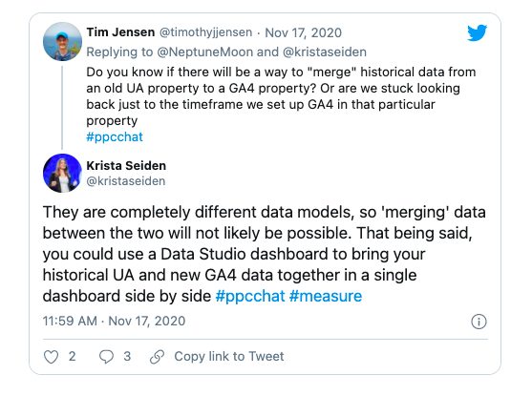Open Krista Seiden name link

click(x=126, y=165)
